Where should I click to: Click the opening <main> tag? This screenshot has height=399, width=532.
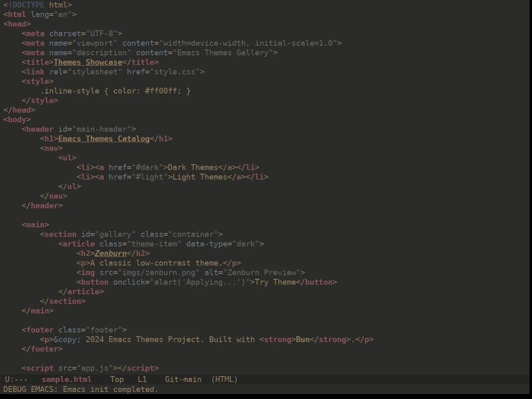[x=35, y=225]
